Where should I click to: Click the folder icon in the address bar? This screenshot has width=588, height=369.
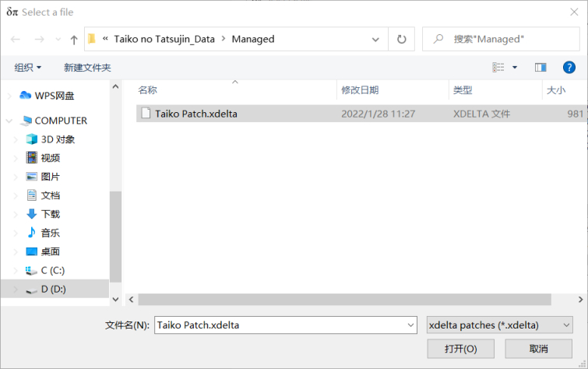(x=92, y=39)
